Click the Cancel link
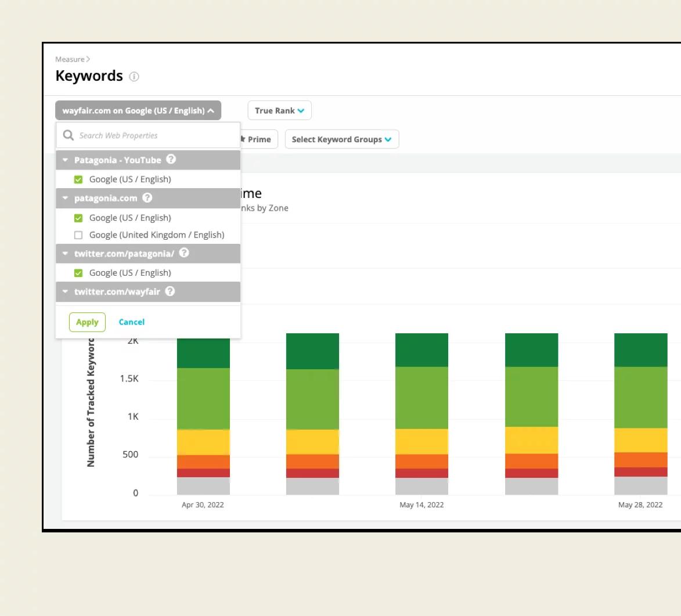681x616 pixels. (132, 322)
